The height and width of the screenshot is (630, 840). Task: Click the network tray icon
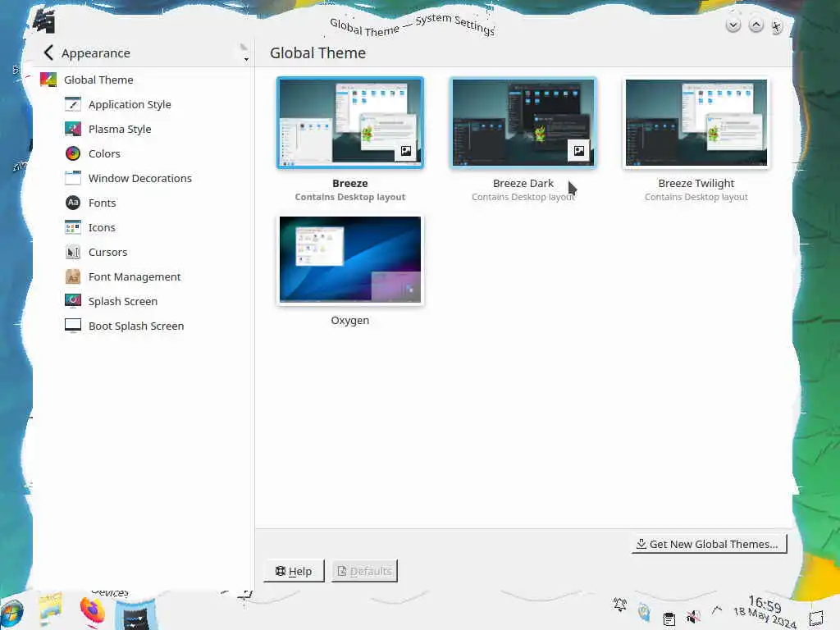coord(644,612)
